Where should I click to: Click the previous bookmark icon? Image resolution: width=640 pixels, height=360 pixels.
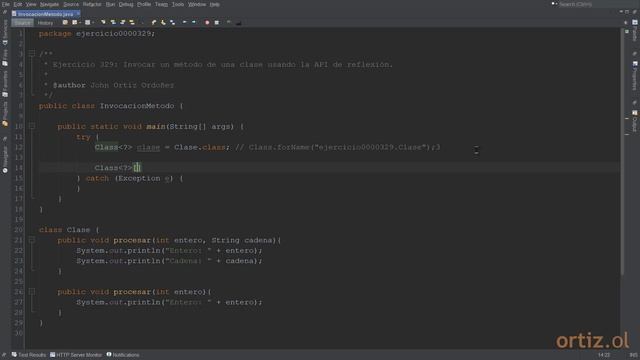coord(153,22)
